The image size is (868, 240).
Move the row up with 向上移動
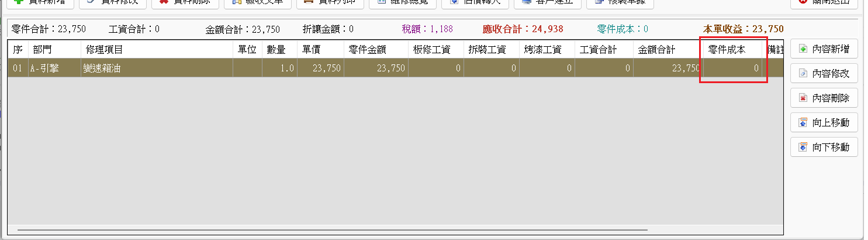[x=824, y=122]
